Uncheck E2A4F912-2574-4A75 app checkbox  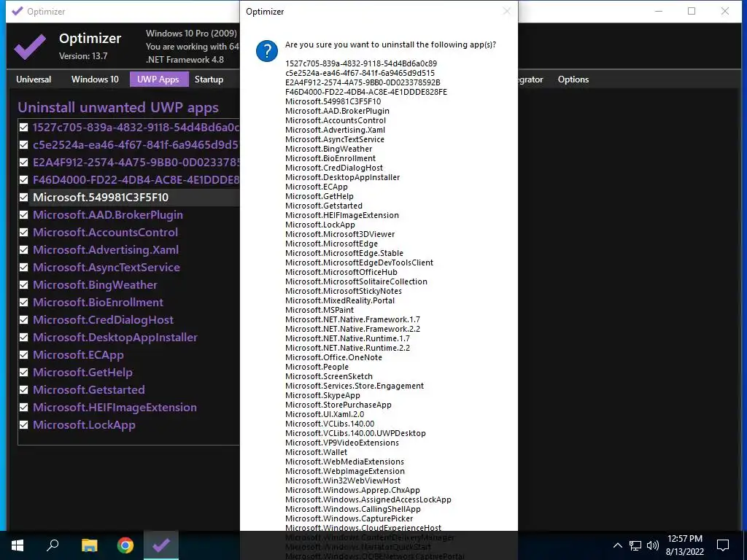coord(24,163)
